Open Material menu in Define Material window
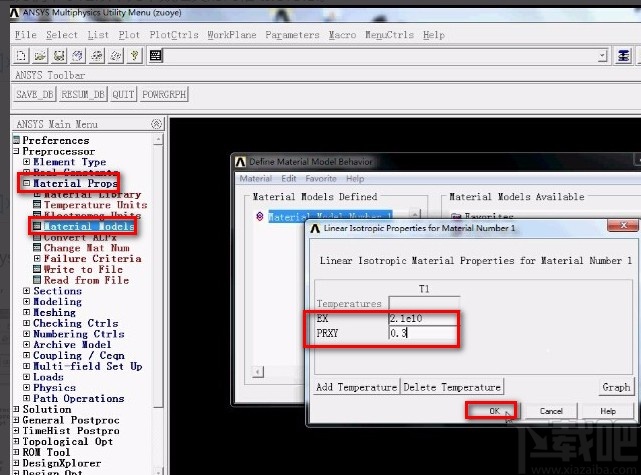Screen dimensions: 641x475 pyautogui.click(x=256, y=179)
